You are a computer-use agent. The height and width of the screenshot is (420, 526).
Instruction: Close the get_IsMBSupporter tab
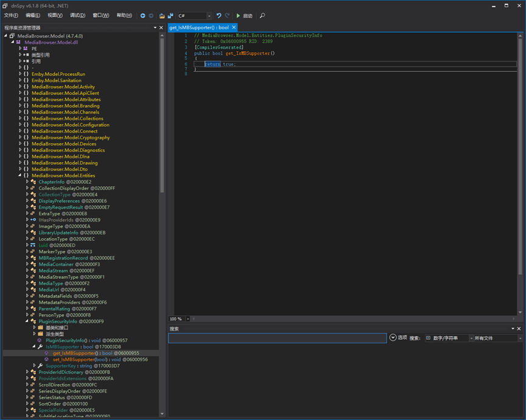coord(234,27)
